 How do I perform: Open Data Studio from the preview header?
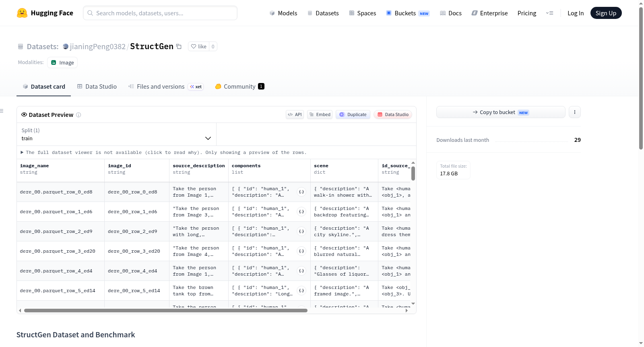pyautogui.click(x=393, y=114)
